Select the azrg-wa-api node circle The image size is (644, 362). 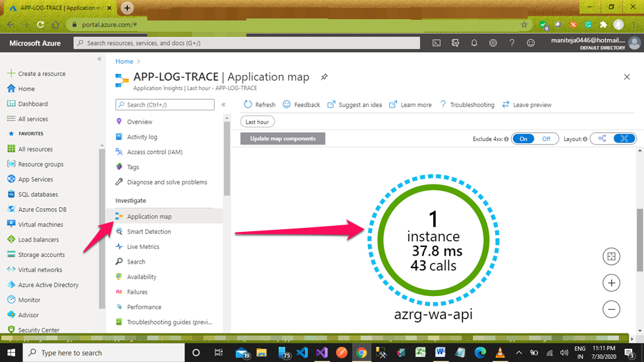(x=433, y=240)
